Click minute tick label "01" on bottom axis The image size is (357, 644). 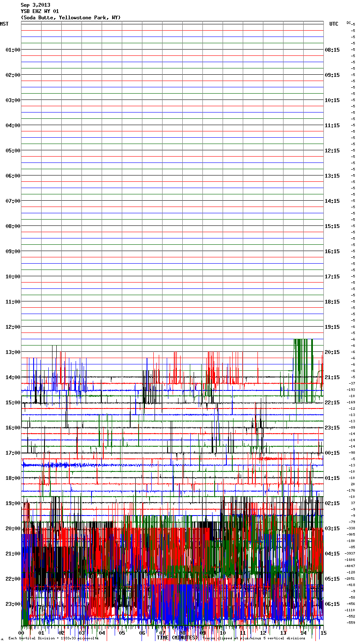(42, 633)
